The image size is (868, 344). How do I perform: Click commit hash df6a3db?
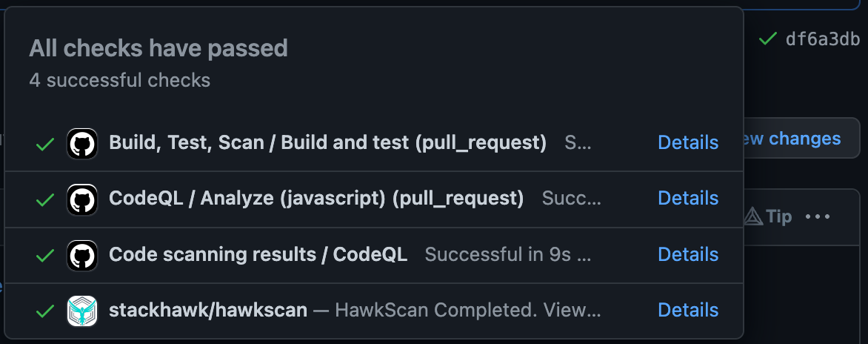point(823,39)
